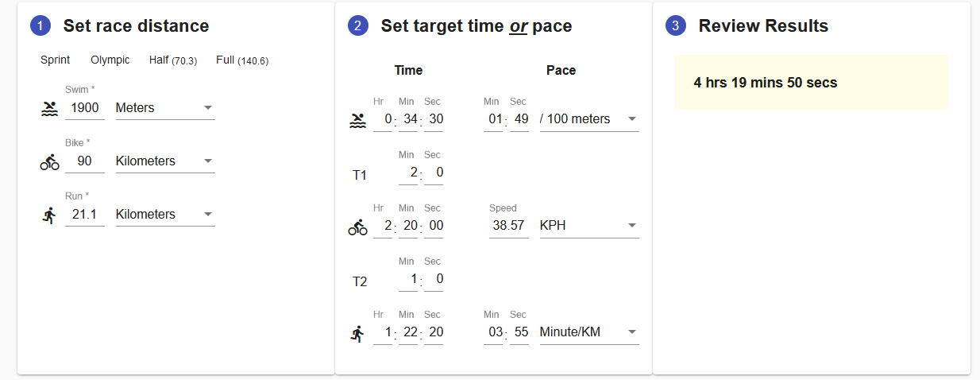Screen dimensions: 980x380
Task: Click the bike icon beside bike distance
Action: click(x=49, y=162)
